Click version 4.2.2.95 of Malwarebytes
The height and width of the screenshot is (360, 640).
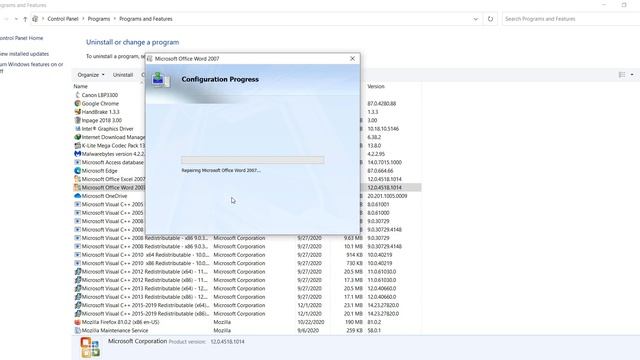(x=376, y=154)
